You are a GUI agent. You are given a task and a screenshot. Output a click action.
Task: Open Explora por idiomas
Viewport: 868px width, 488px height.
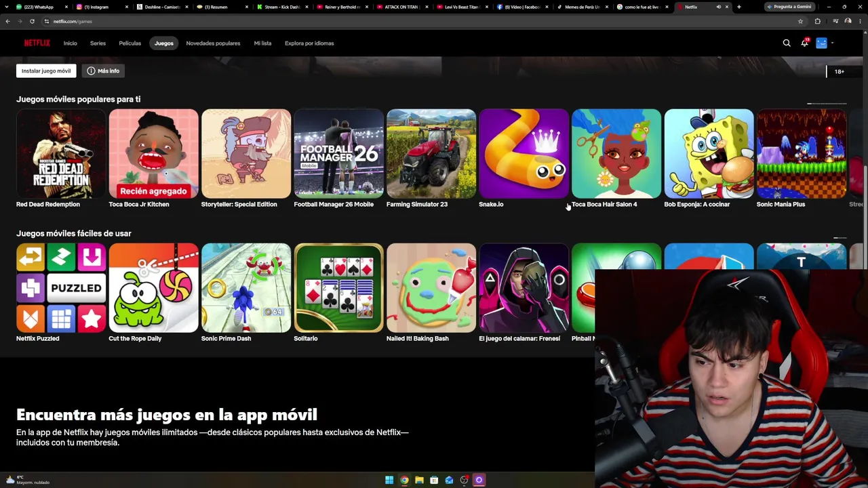(309, 43)
